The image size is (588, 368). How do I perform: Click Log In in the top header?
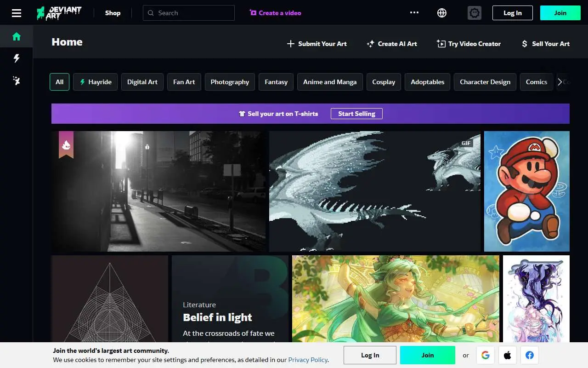pos(513,13)
